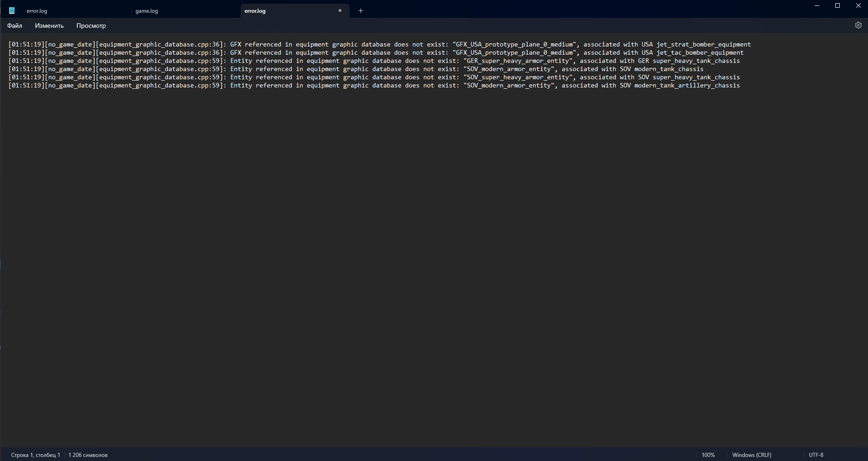Click the line with SOV_super_heavy_armor_entity
The height and width of the screenshot is (461, 868).
pos(374,77)
